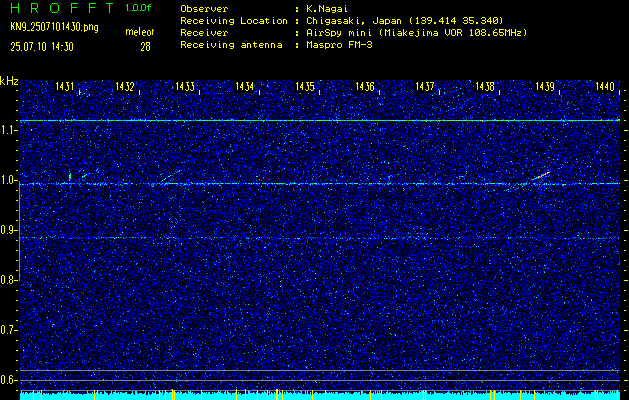Click the 1437 time marker
Screen dimensions: 629x400
tap(425, 86)
